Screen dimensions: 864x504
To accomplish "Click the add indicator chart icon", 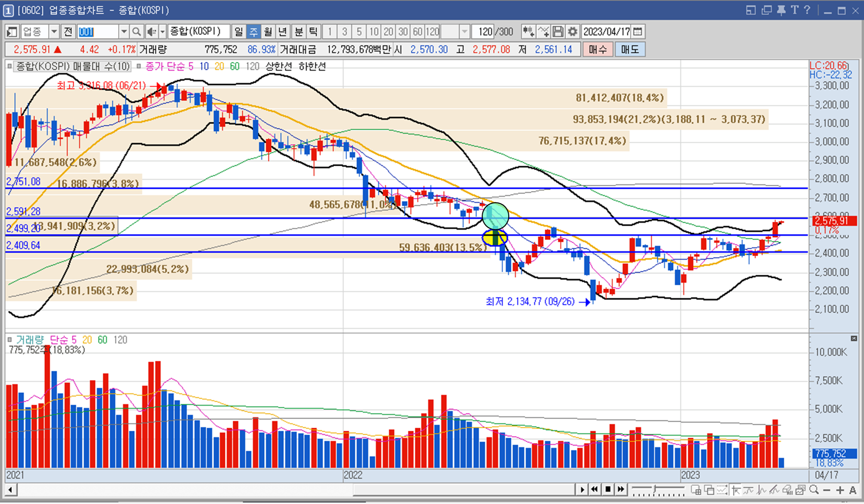I will click(528, 32).
